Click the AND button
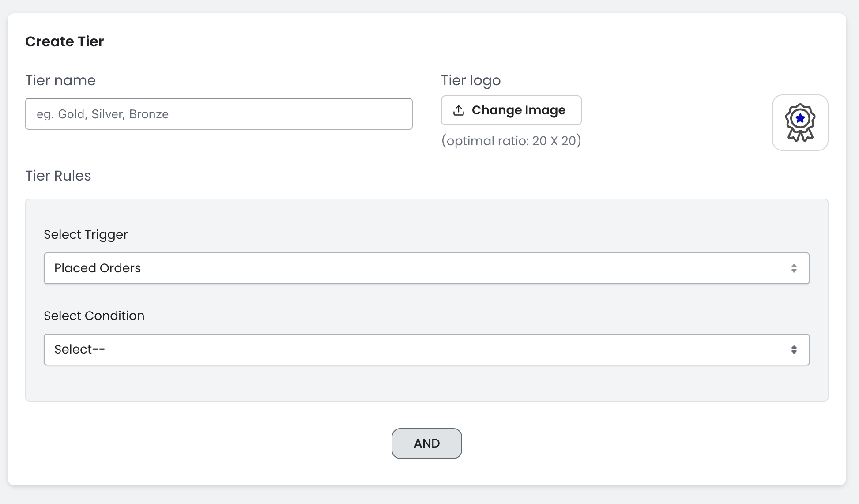This screenshot has width=859, height=504. point(426,443)
